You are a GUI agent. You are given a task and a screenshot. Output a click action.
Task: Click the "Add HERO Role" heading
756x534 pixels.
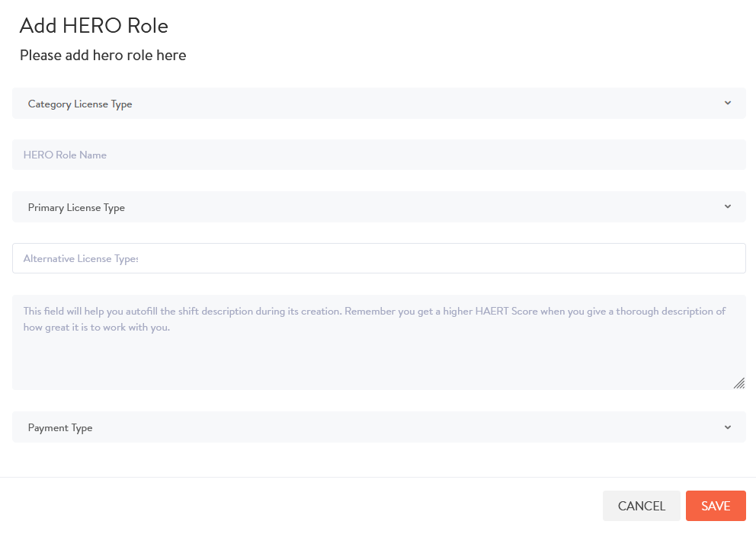point(94,26)
